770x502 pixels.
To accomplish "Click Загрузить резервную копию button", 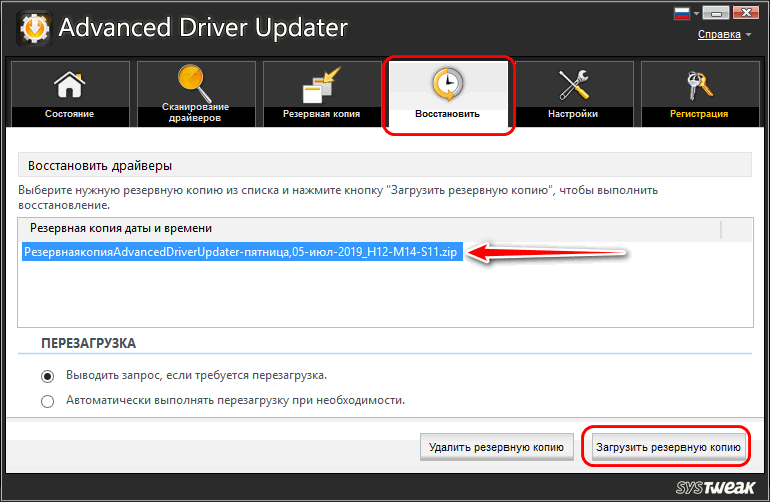I will [x=668, y=447].
